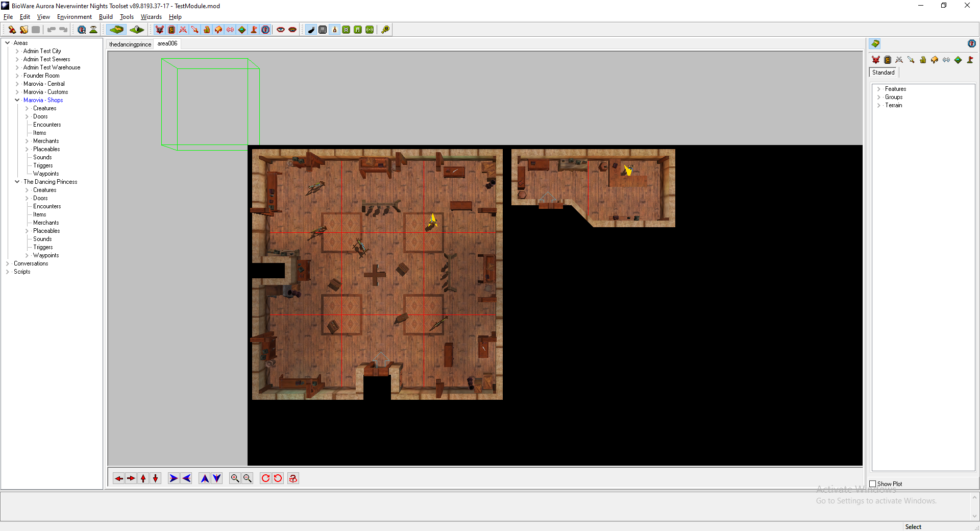Toggle door objects in main toolbar
Viewport: 980px width, 531px height.
(x=171, y=30)
